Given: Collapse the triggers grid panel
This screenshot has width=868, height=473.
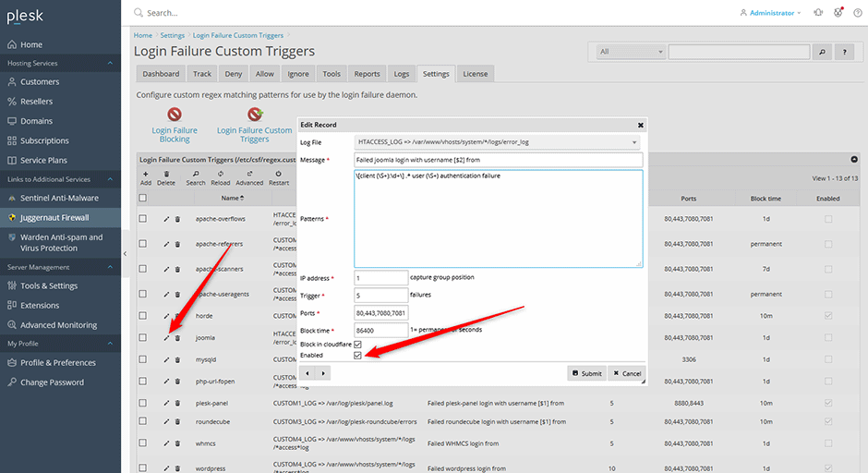Looking at the screenshot, I should pyautogui.click(x=854, y=160).
